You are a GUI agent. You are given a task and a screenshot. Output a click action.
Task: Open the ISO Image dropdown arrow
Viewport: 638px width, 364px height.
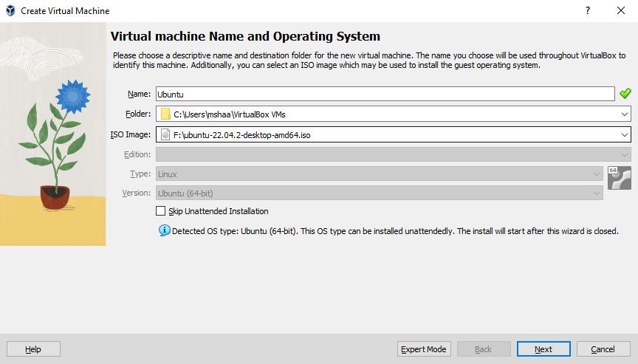(x=625, y=134)
